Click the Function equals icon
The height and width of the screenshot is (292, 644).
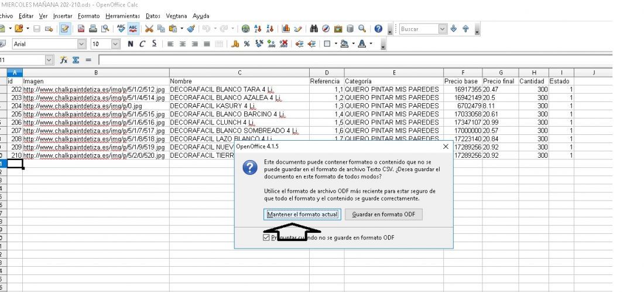pyautogui.click(x=88, y=60)
